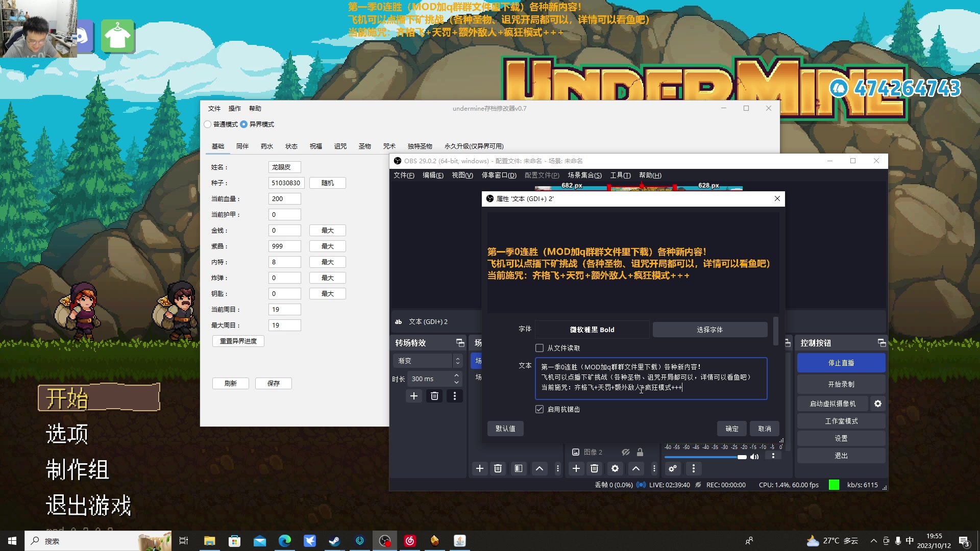Adjust the 300 ms duration stepper
Image resolution: width=980 pixels, height=551 pixels.
coord(456,379)
